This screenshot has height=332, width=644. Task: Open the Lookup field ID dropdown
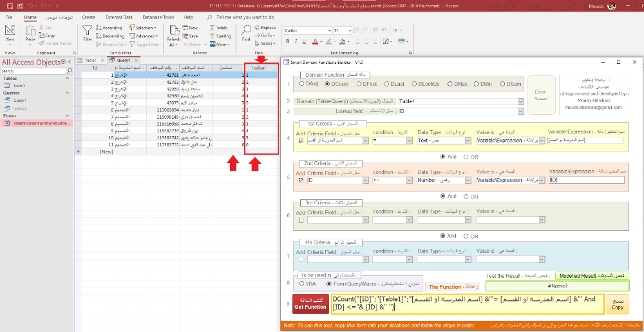tap(521, 112)
